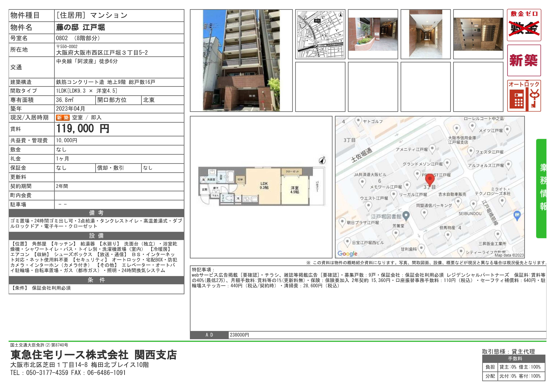Click the 間取タイプ value 1LDK
This screenshot has width=555, height=392.
pyautogui.click(x=87, y=91)
